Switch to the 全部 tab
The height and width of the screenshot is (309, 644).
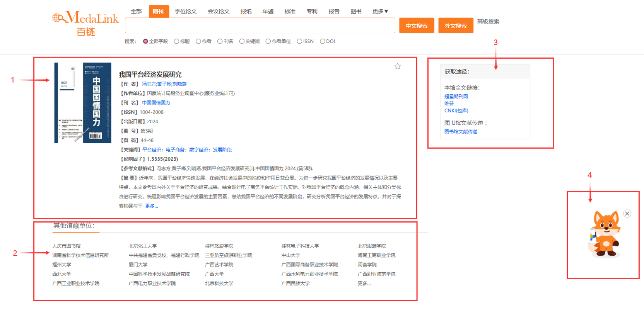coord(136,12)
